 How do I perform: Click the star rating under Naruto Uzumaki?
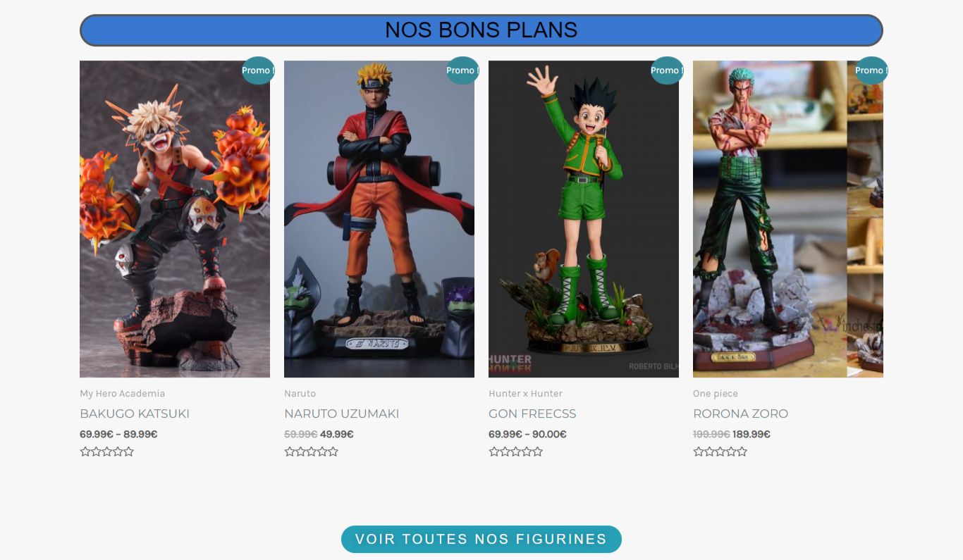(312, 452)
